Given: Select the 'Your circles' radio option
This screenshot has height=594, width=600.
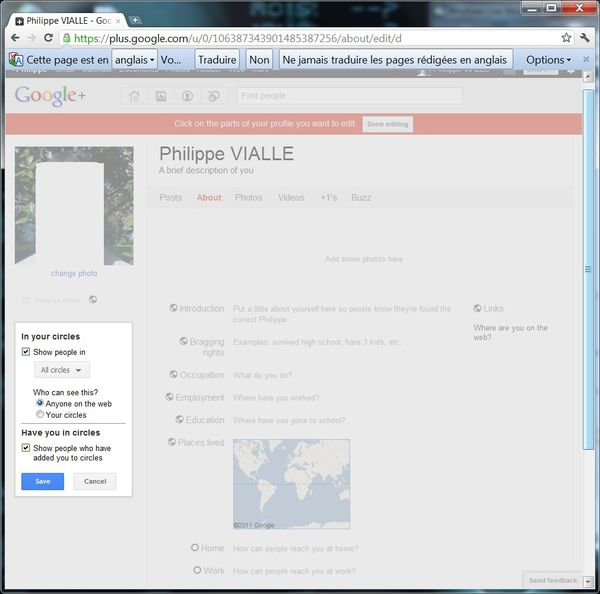Looking at the screenshot, I should click(40, 414).
